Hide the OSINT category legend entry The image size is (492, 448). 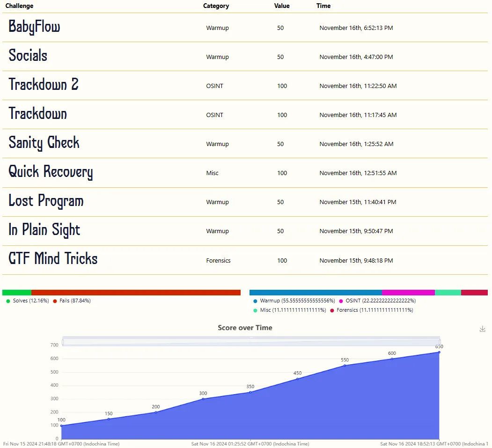377,301
